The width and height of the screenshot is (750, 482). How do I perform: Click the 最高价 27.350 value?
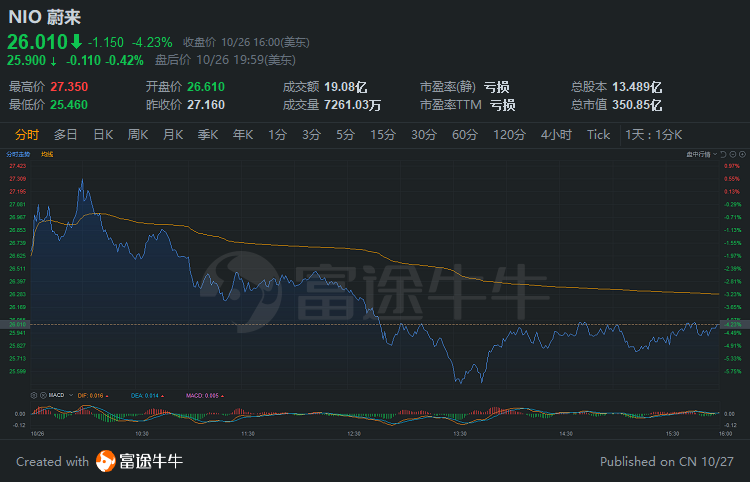tap(69, 87)
